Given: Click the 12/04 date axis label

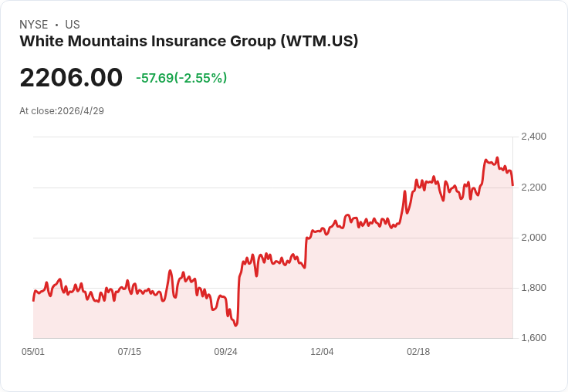Looking at the screenshot, I should [322, 351].
